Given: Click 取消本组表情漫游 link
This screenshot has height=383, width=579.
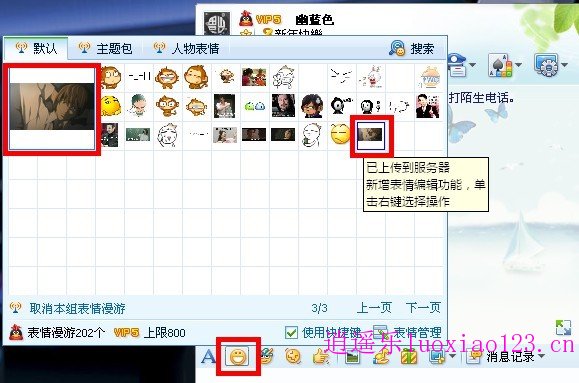Looking at the screenshot, I should 78,308.
